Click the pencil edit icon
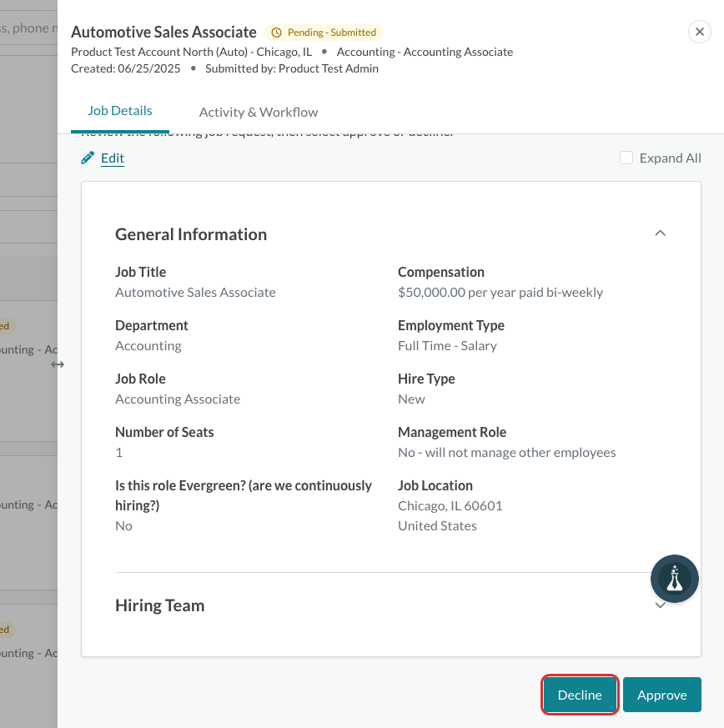Screen dimensions: 724x728 88,158
